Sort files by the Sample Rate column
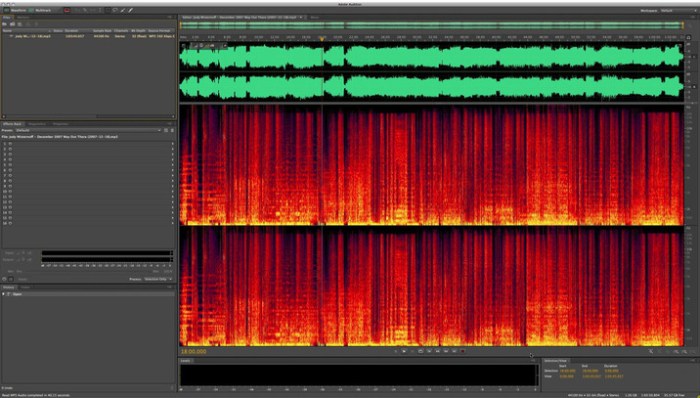The image size is (700, 398). click(x=101, y=31)
